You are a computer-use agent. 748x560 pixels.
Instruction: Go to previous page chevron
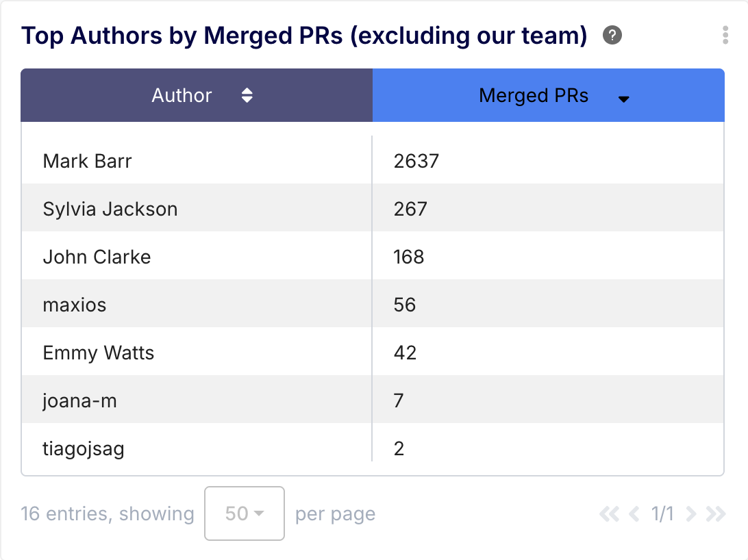click(634, 514)
